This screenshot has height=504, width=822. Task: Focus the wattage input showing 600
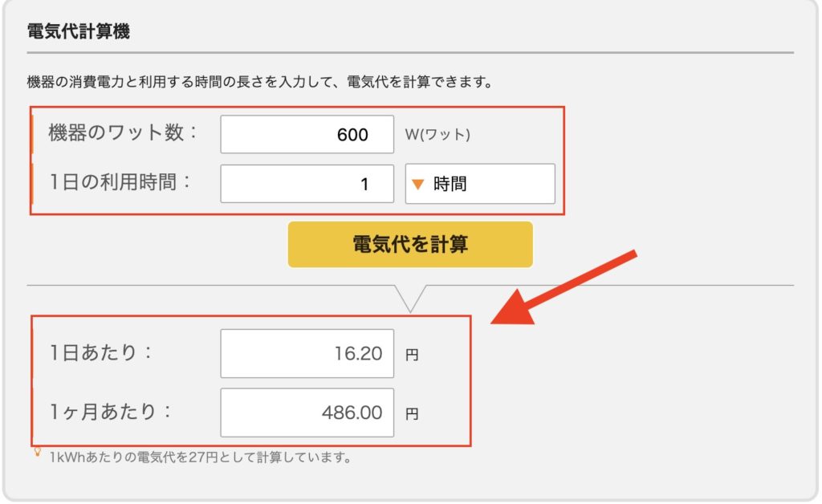coord(307,134)
